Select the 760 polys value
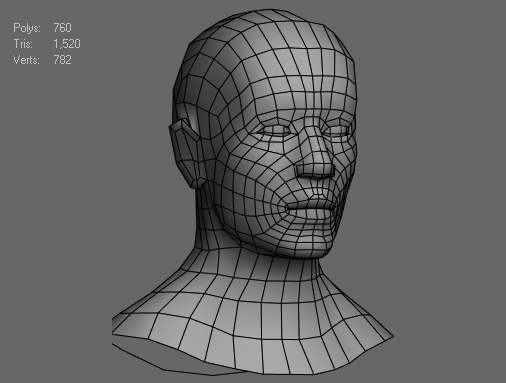Image resolution: width=506 pixels, height=383 pixels. pos(62,28)
